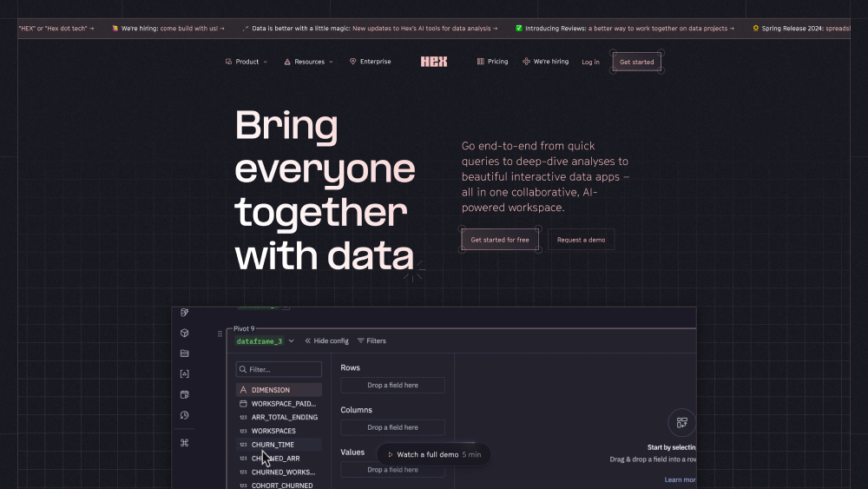Click the top sidebar outline icon
868x489 pixels.
[184, 313]
